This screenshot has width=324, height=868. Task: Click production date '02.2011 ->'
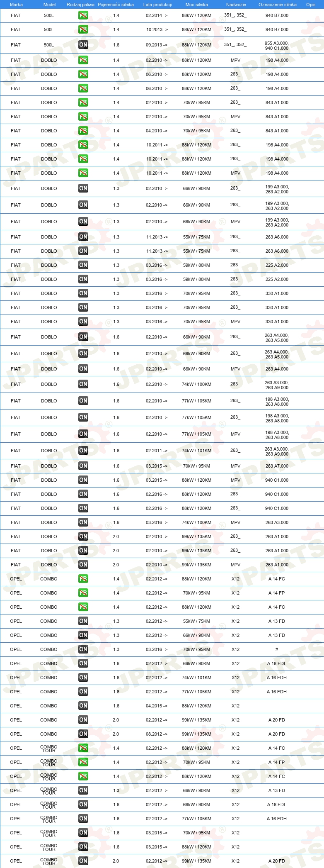[157, 451]
